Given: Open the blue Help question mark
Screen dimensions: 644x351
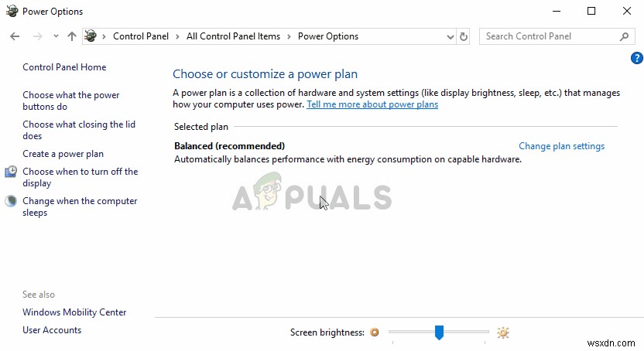Looking at the screenshot, I should point(637,58).
